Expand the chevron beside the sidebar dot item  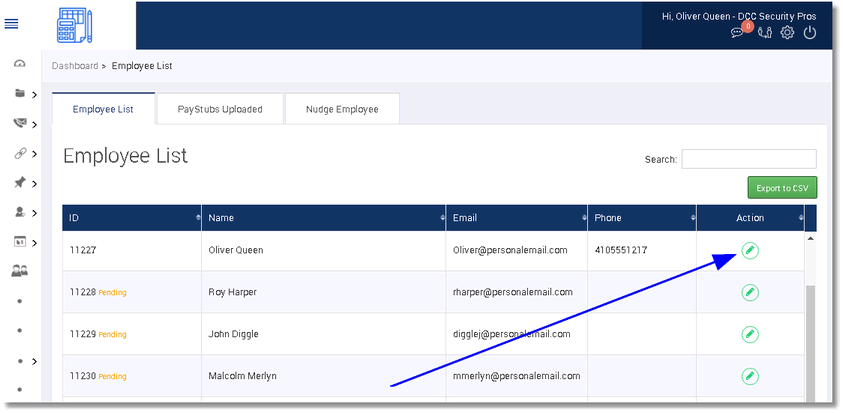[34, 361]
